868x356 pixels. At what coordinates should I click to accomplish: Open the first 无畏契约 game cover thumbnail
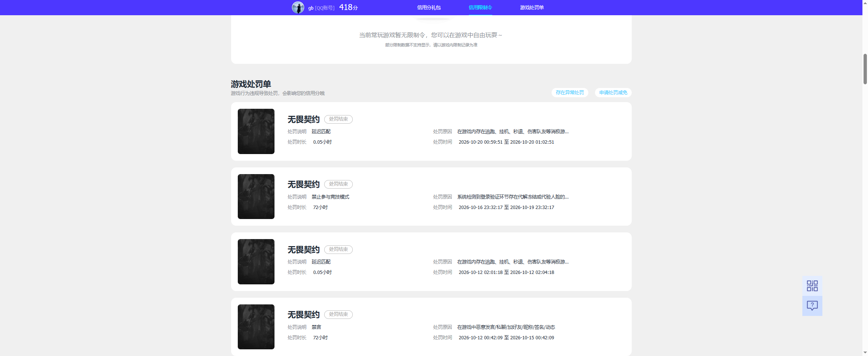click(256, 131)
